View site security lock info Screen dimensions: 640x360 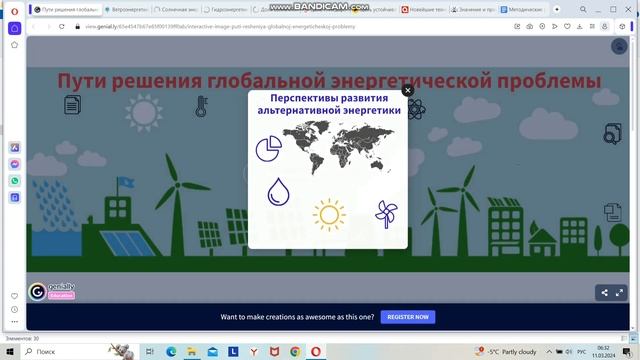pos(78,27)
